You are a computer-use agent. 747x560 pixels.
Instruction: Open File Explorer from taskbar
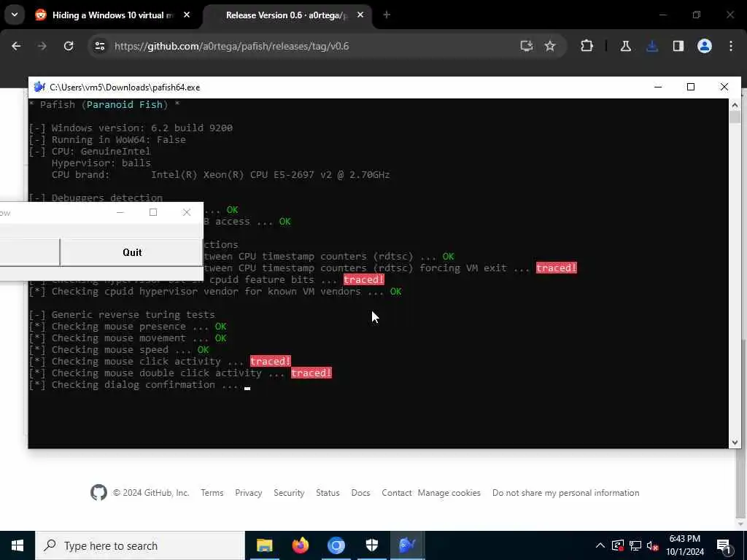[x=264, y=545]
